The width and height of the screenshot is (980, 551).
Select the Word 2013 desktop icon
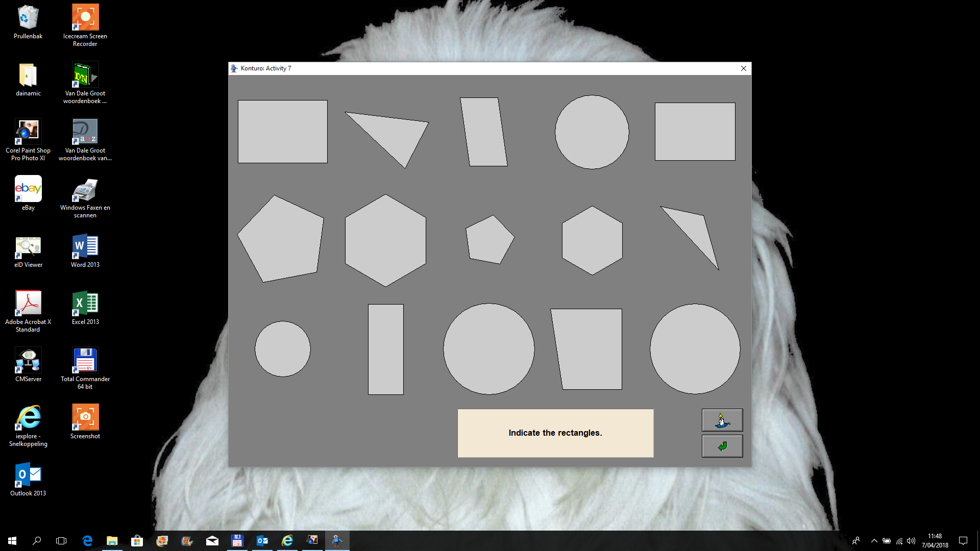pyautogui.click(x=85, y=252)
